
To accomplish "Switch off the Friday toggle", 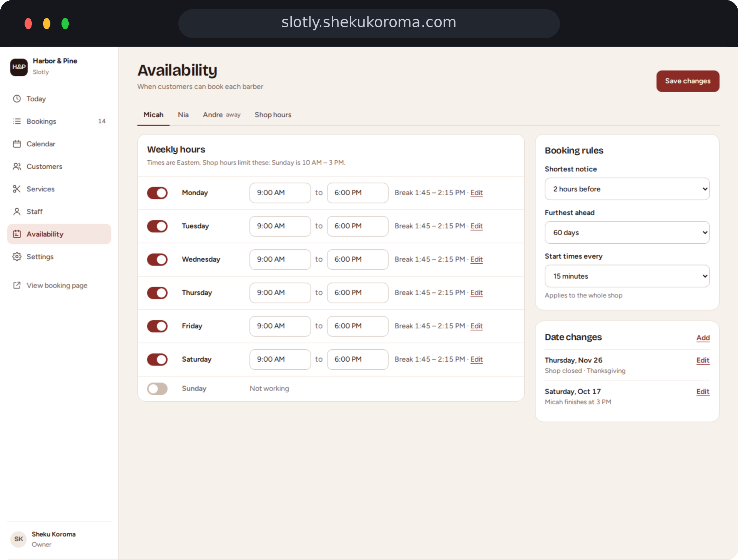I will pyautogui.click(x=157, y=326).
